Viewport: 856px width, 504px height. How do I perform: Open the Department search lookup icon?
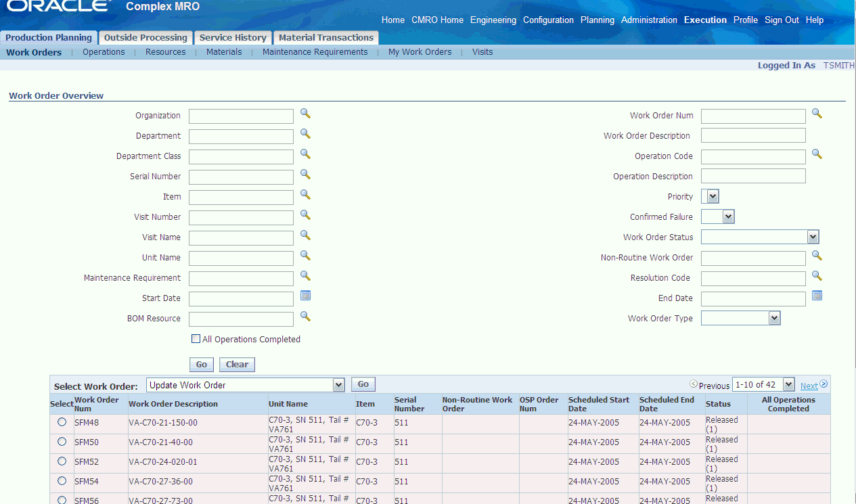pos(305,134)
